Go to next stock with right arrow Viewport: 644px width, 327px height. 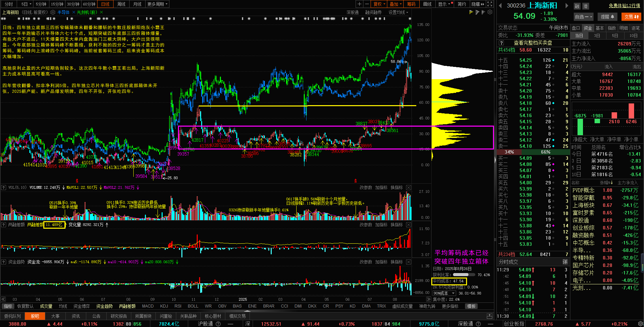pos(567,5)
